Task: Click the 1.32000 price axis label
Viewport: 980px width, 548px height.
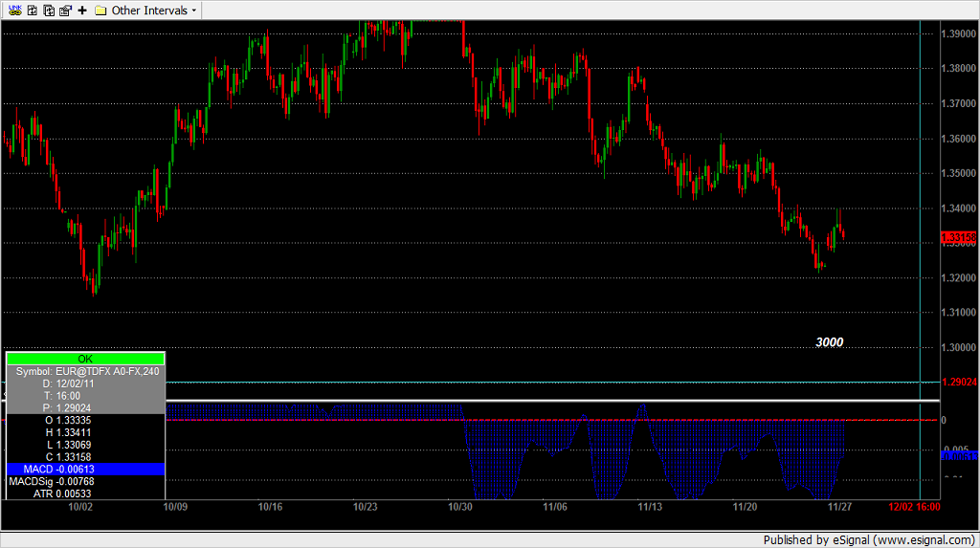Action: click(x=959, y=278)
